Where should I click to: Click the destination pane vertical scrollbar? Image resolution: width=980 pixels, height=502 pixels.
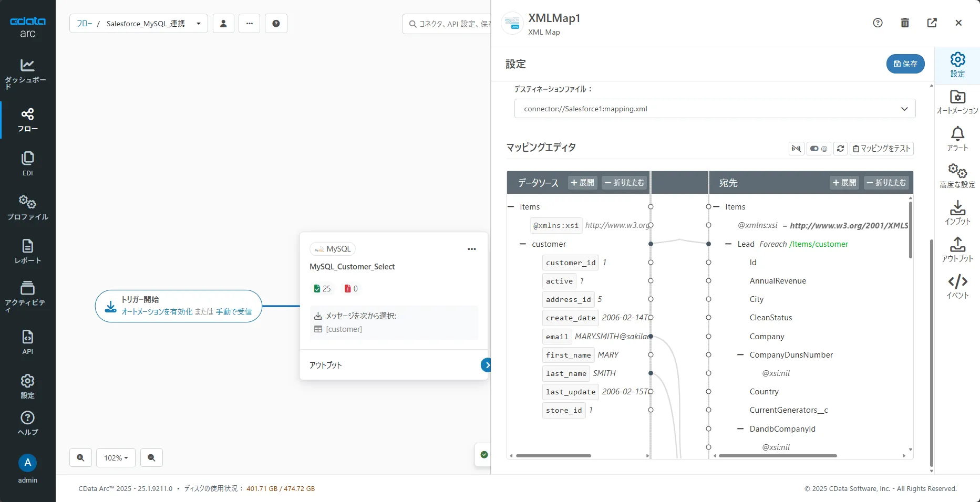[911, 230]
